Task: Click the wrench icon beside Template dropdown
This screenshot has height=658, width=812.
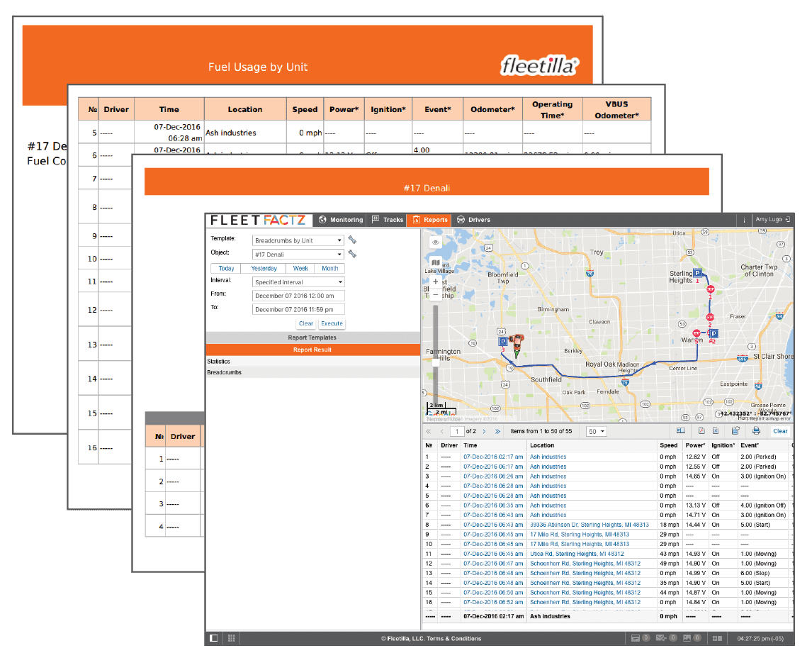Action: pyautogui.click(x=352, y=240)
